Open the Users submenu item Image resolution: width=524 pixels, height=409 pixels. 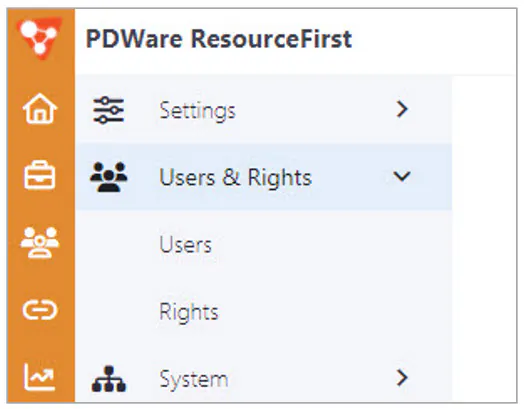coord(185,245)
